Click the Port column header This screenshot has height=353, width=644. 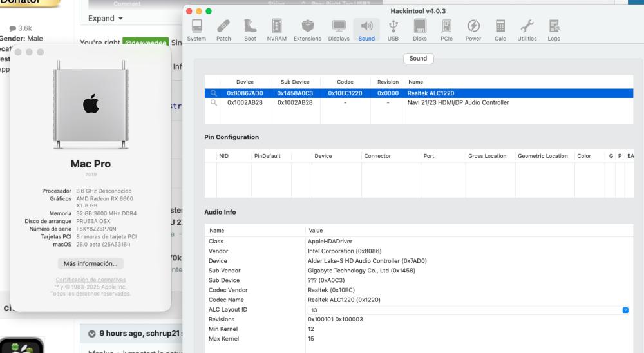(443, 156)
